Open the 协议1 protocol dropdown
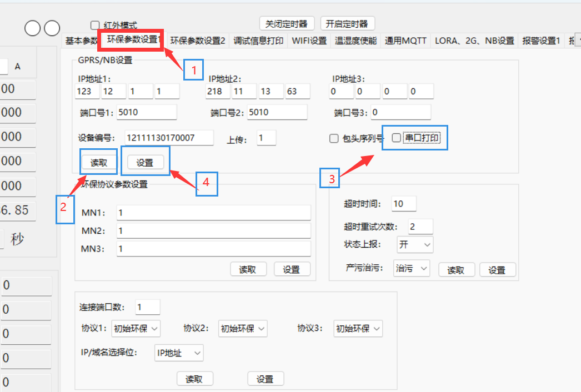Viewport: 581px width, 392px height. (x=136, y=329)
